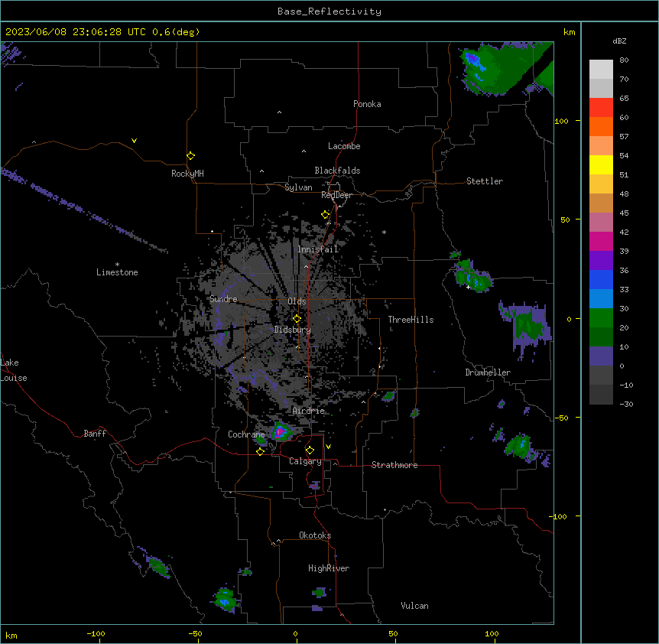The width and height of the screenshot is (659, 644).
Task: Click the Blackfalds label
Action: (337, 171)
